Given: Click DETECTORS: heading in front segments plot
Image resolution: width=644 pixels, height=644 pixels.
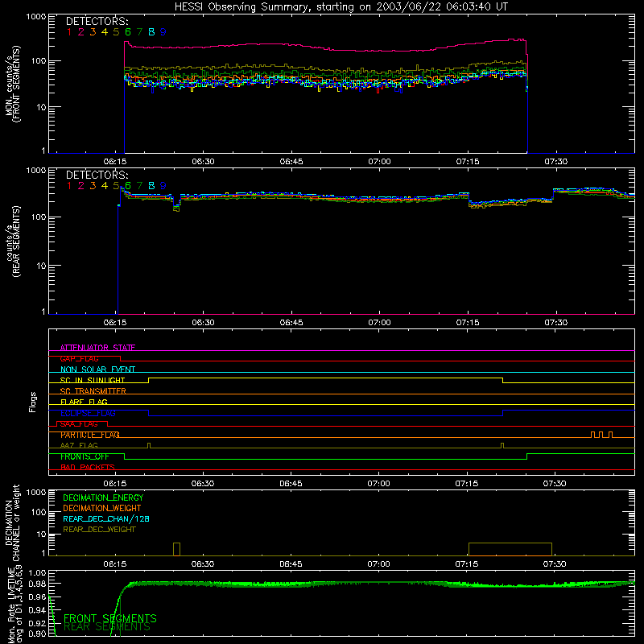Looking at the screenshot, I should (97, 22).
